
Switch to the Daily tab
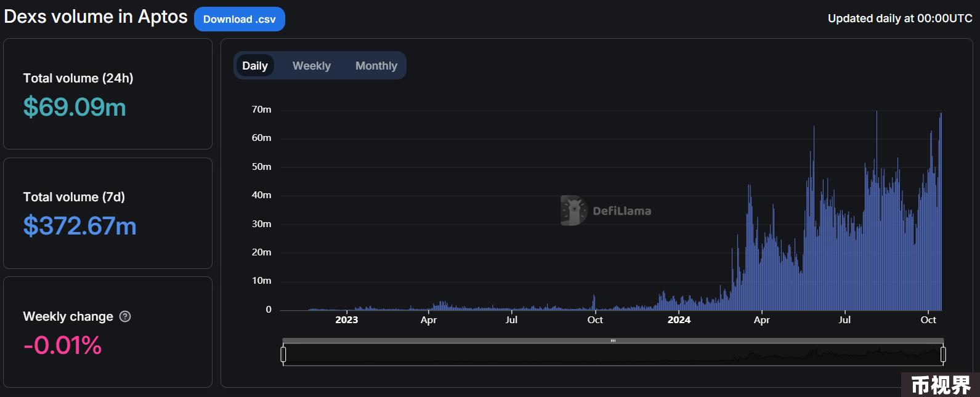(255, 66)
